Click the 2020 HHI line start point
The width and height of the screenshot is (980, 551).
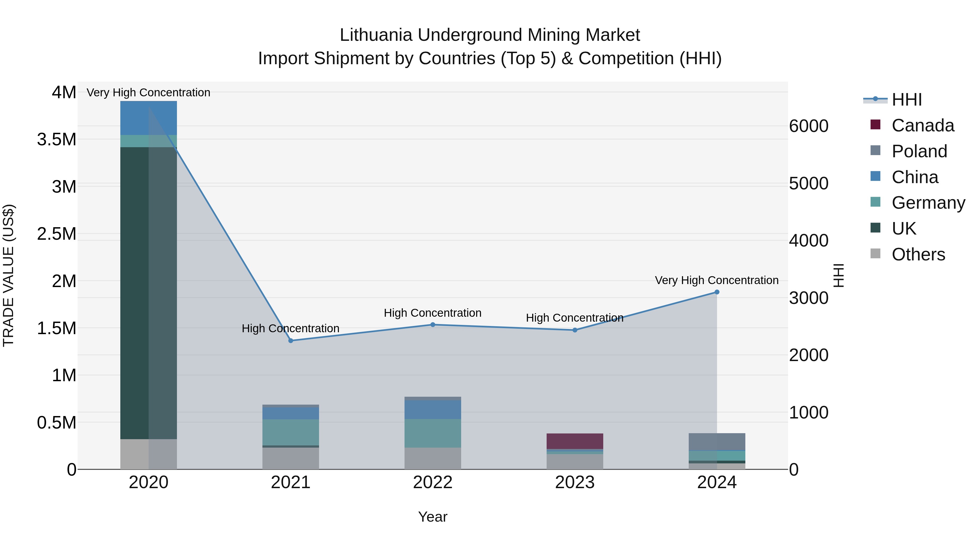click(x=149, y=107)
